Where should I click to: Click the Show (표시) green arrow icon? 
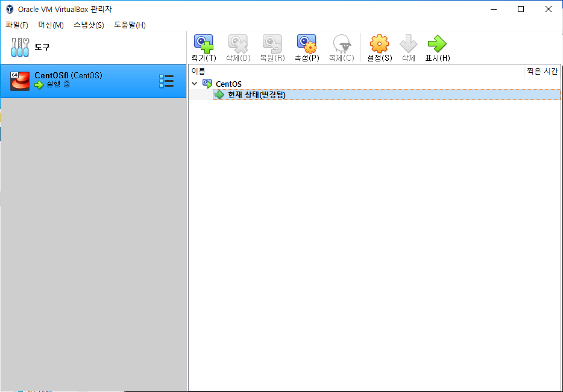(x=438, y=44)
